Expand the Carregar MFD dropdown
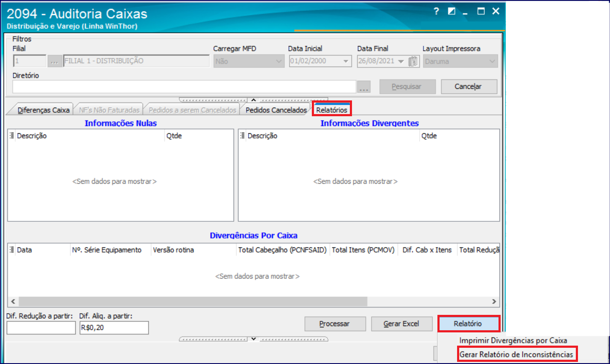Screen dimensions: 610x364 pos(279,62)
